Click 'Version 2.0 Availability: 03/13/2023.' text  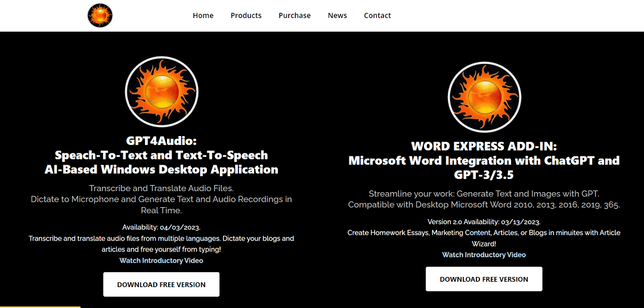tap(484, 221)
